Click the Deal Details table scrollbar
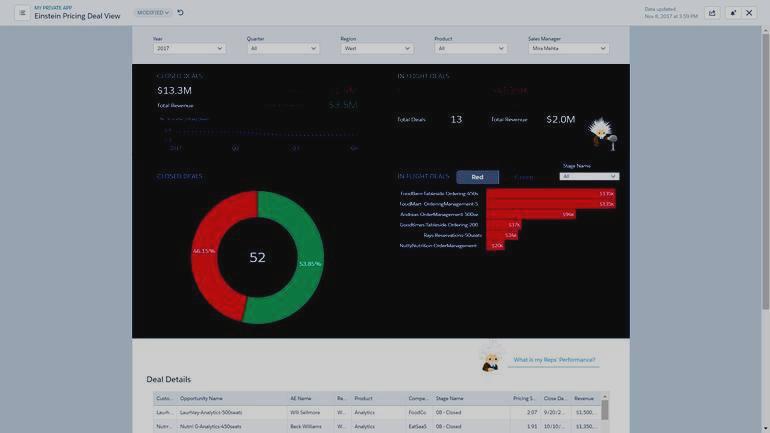This screenshot has height=433, width=770. 605,410
